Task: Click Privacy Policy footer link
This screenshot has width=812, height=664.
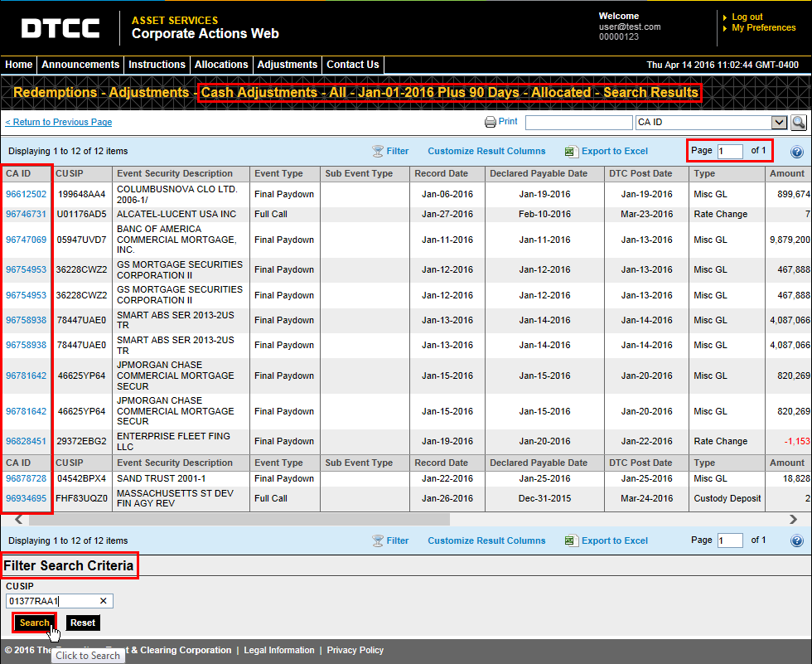Action: 355,650
